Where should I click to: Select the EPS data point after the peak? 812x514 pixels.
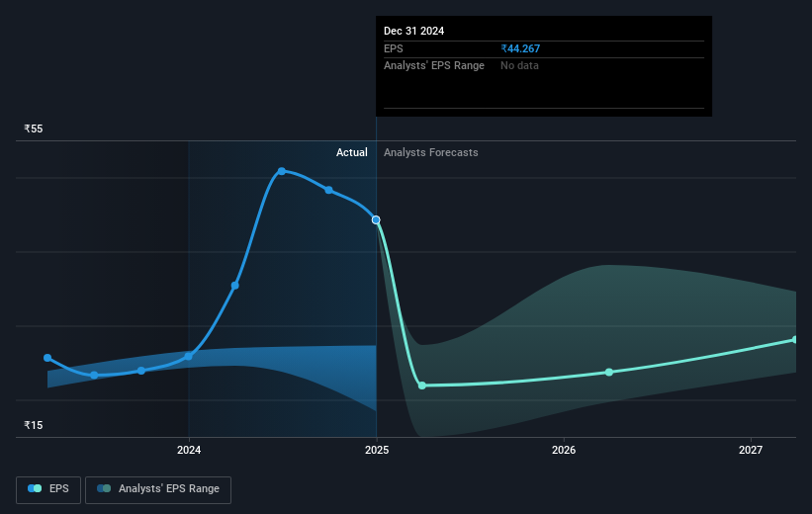[x=328, y=190]
